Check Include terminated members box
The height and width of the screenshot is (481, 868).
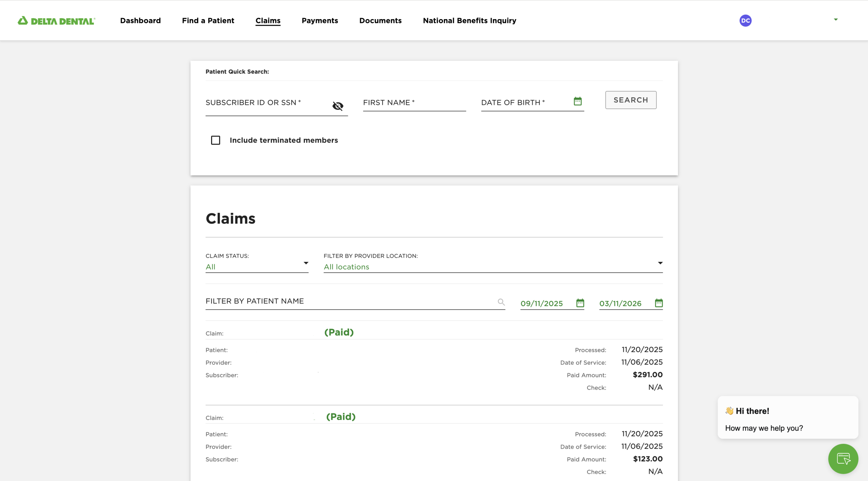pos(216,140)
